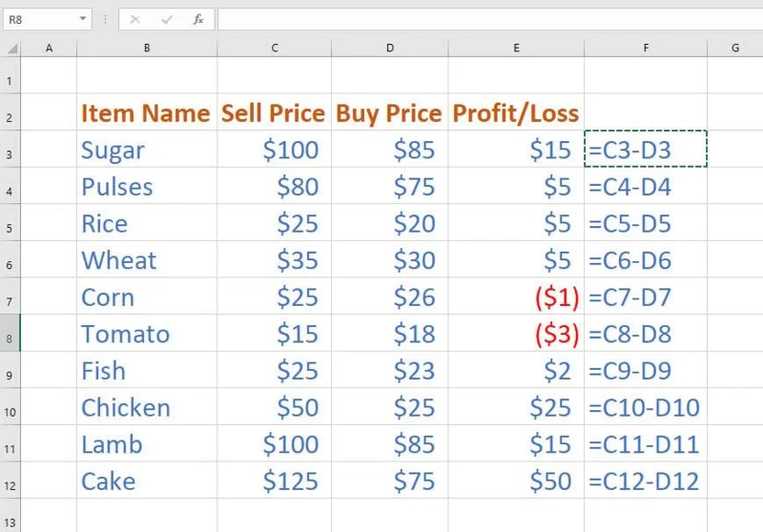763x532 pixels.
Task: Click the Name Box resize dots handle
Action: click(x=105, y=19)
